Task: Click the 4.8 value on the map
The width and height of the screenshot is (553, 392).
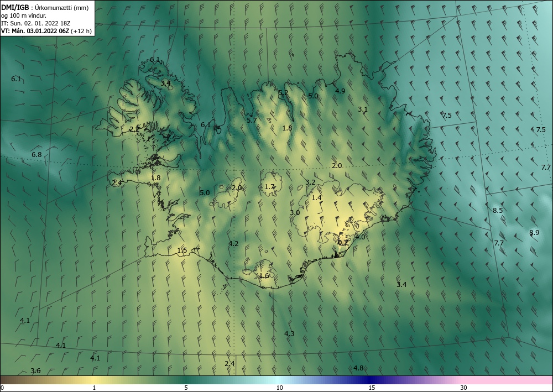Action: 359,368
